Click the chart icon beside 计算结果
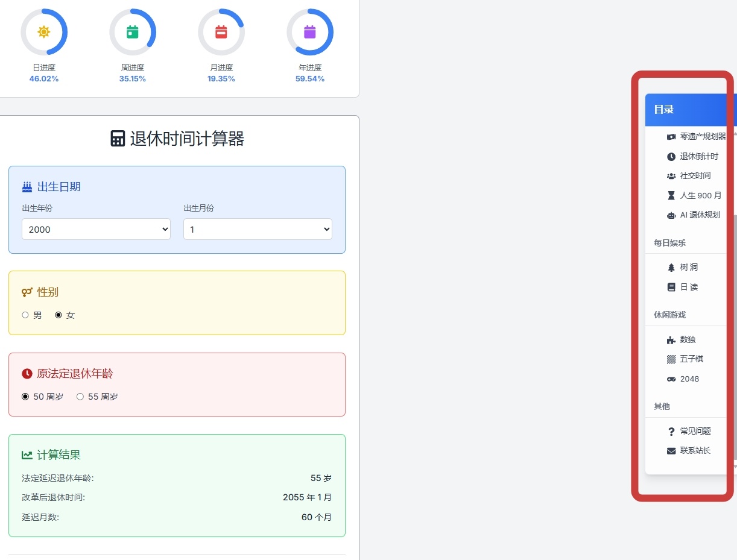The width and height of the screenshot is (737, 560). click(27, 455)
